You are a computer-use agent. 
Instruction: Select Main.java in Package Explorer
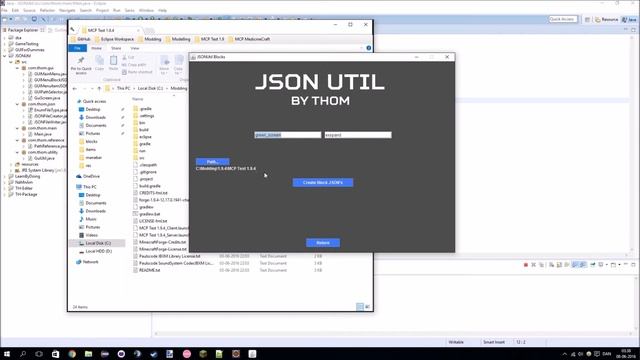tap(40, 134)
